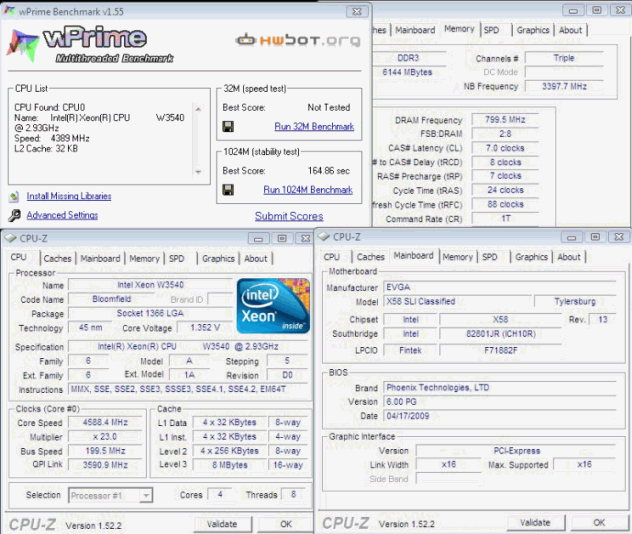This screenshot has width=632, height=534.
Task: Switch to Mainboard tab in left CPU-Z window
Action: tap(100, 259)
